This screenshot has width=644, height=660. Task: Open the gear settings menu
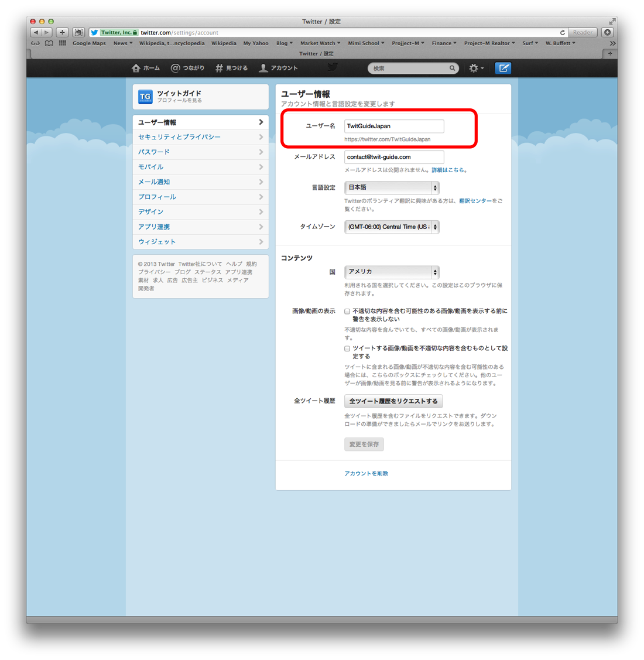tap(476, 68)
